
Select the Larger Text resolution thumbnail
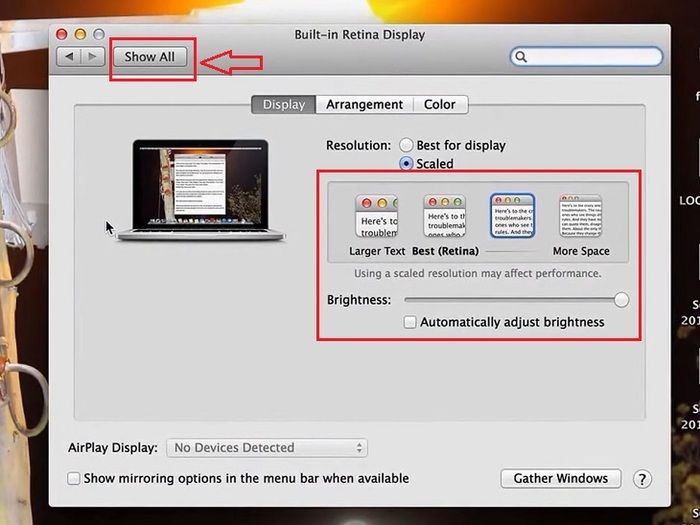[x=376, y=216]
